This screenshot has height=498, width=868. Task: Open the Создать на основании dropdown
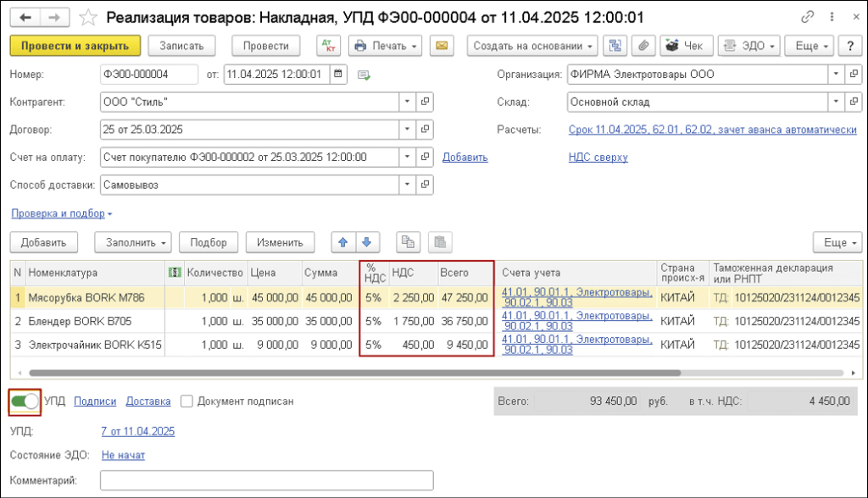pyautogui.click(x=532, y=46)
